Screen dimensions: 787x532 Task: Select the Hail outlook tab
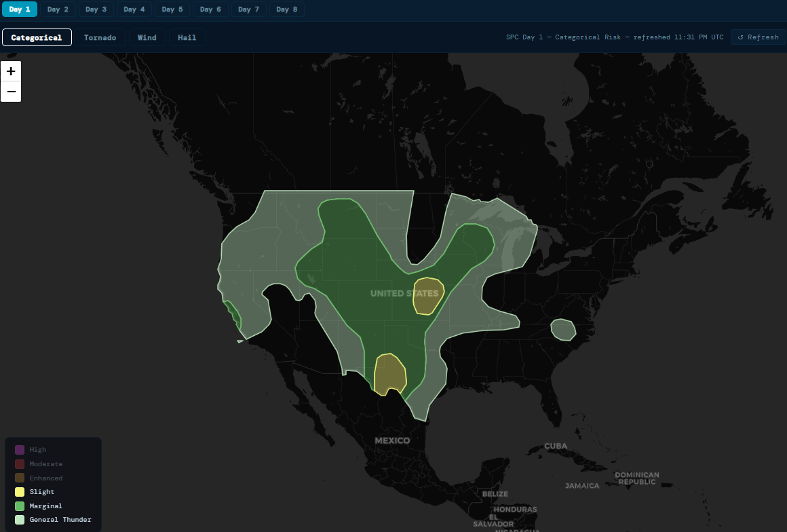tap(187, 37)
